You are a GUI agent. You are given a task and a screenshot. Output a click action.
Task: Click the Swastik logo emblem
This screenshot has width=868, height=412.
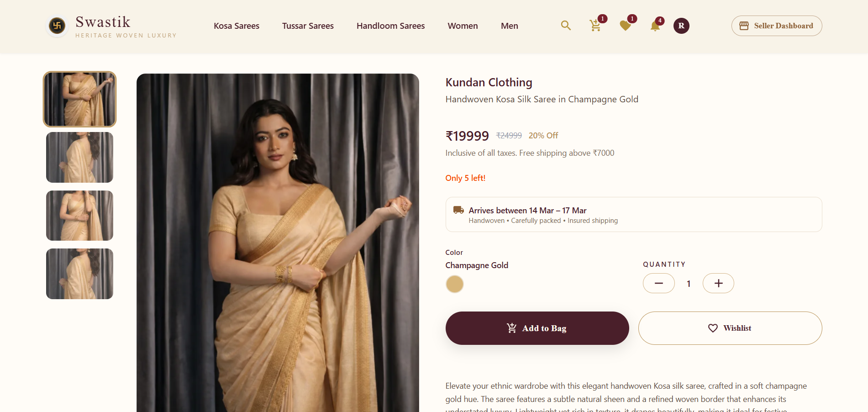click(57, 26)
